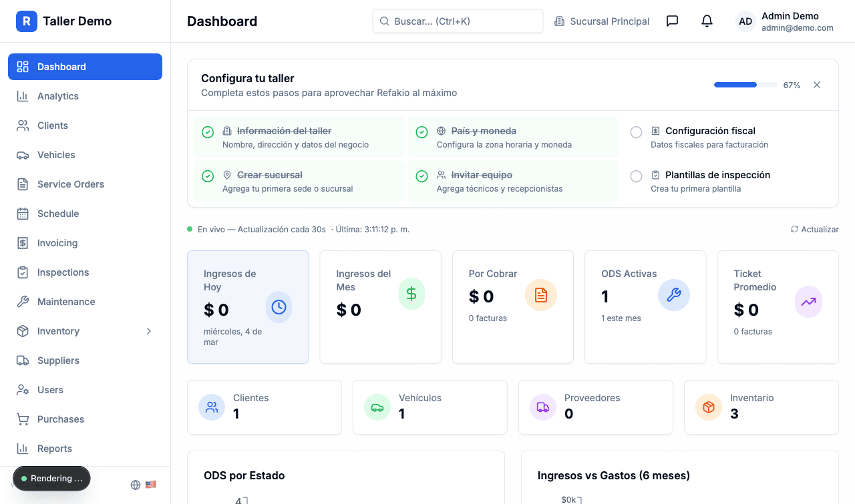Dismiss the Configura tu taller panel
Image resolution: width=855 pixels, height=504 pixels.
point(816,85)
